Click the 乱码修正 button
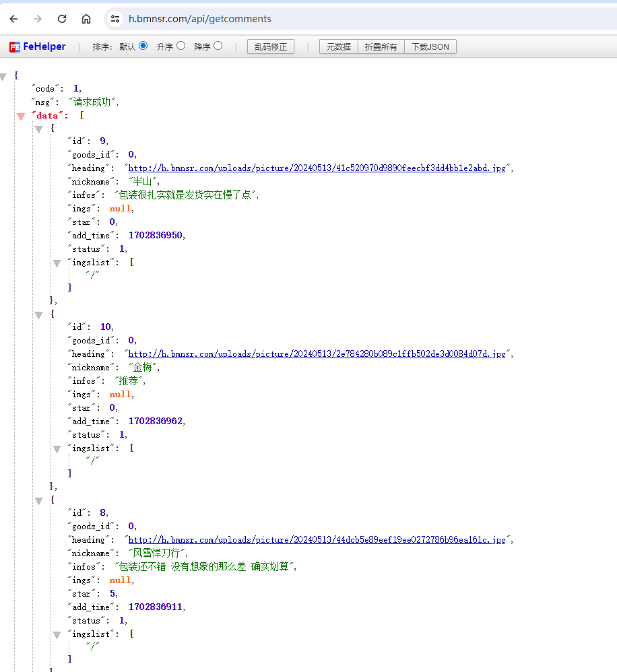Screen dimensions: 617x672 click(x=271, y=46)
